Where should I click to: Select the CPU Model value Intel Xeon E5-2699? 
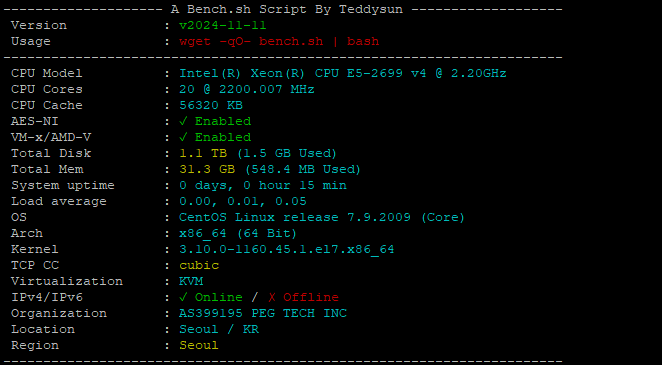coord(343,73)
